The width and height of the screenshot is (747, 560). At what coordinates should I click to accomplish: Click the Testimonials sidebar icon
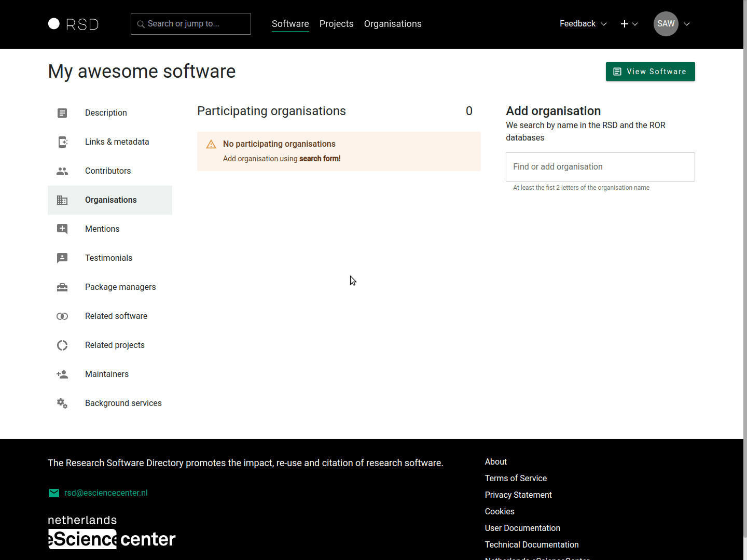62,258
